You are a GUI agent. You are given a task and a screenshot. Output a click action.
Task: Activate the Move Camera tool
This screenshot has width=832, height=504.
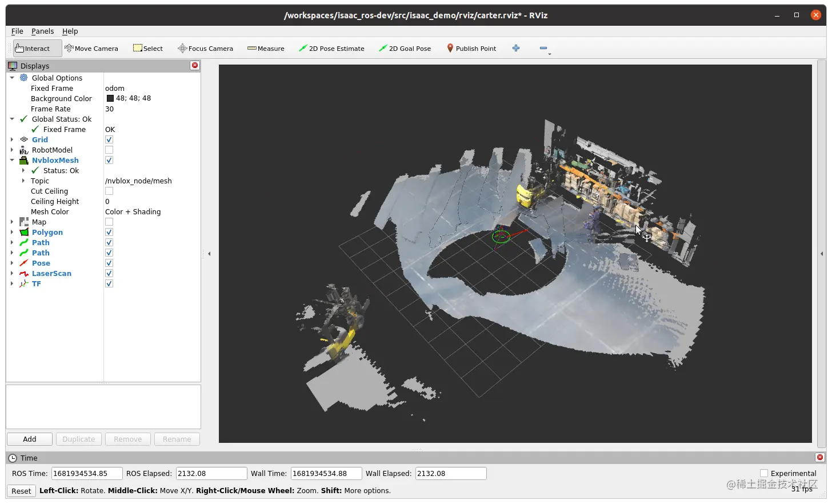[x=91, y=48]
